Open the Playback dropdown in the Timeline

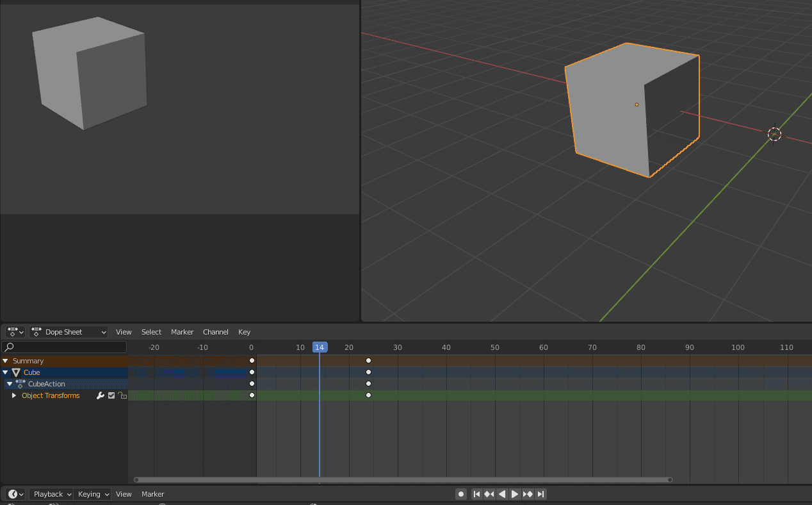coord(51,493)
